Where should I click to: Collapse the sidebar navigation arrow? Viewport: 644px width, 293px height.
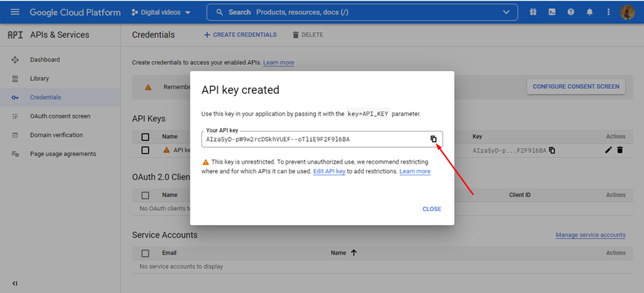15,283
